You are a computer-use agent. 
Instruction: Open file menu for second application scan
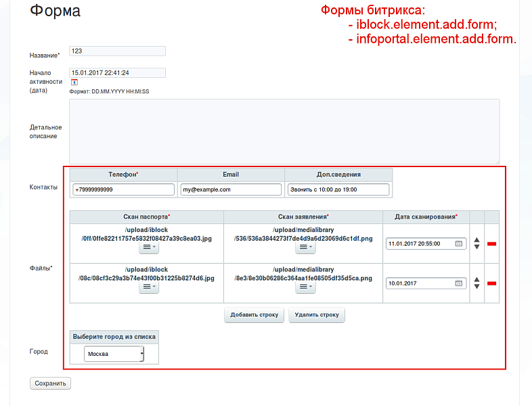305,288
